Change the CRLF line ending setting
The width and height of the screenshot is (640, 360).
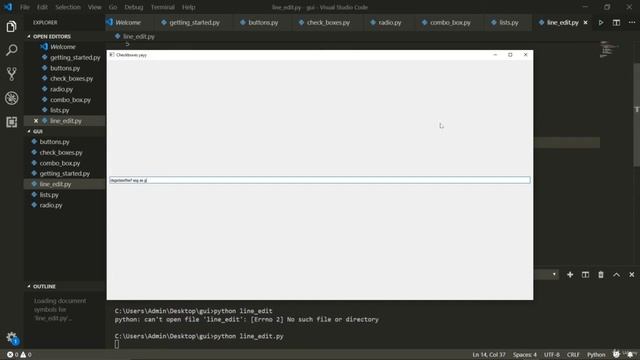click(573, 355)
